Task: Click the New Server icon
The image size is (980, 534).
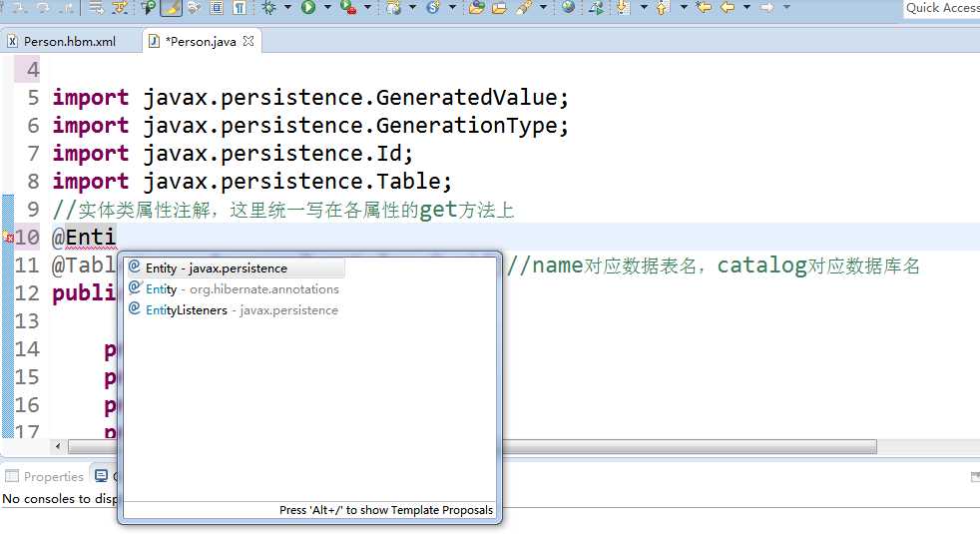Action: pyautogui.click(x=433, y=8)
